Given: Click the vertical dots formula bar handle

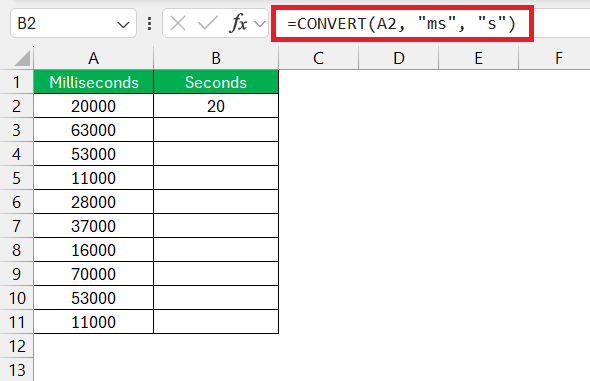Looking at the screenshot, I should coord(149,23).
